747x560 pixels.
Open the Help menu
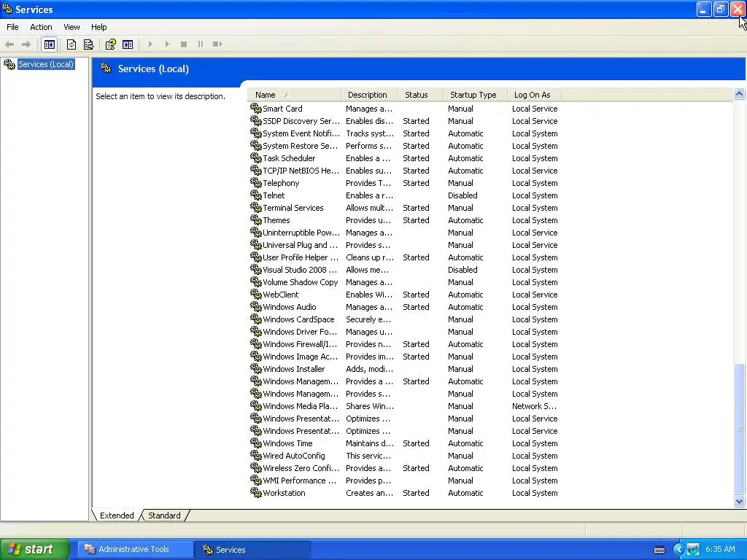tap(98, 27)
